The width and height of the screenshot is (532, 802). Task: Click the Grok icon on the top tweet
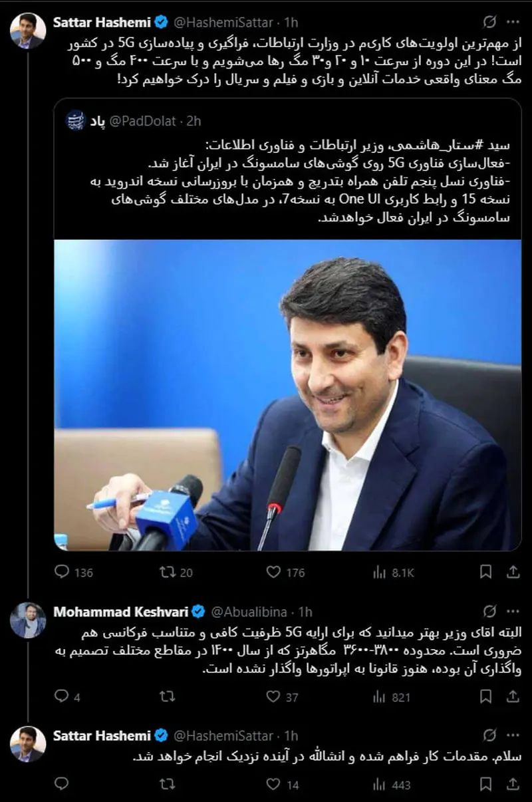point(489,22)
